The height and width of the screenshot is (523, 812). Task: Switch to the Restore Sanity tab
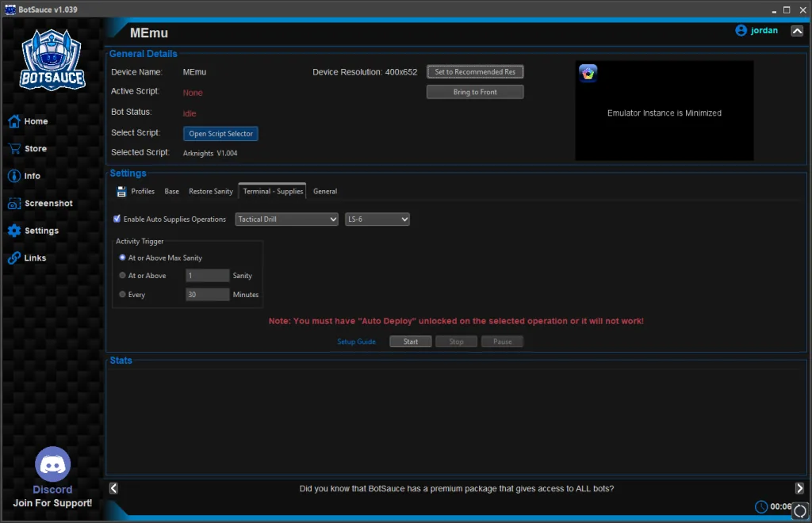(211, 192)
